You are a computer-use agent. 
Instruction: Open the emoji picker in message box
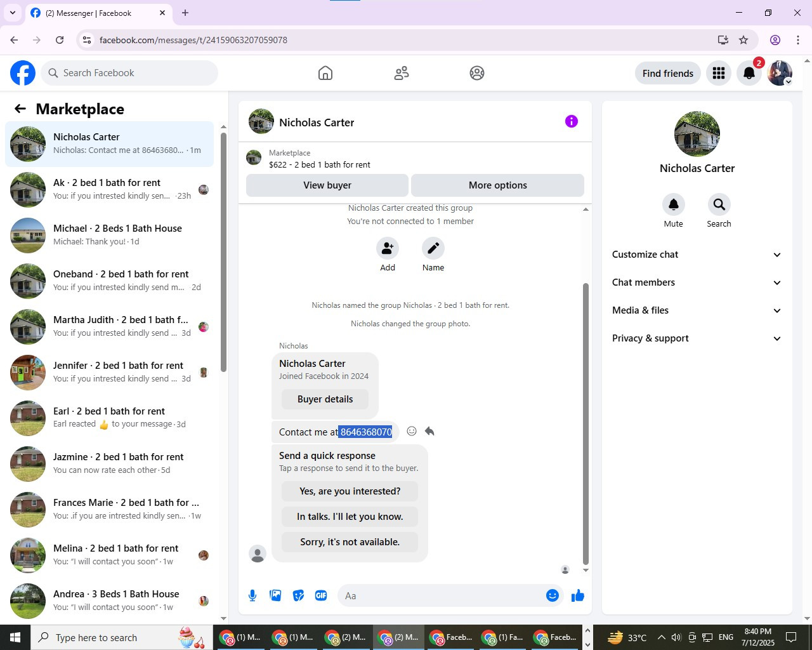pyautogui.click(x=553, y=595)
